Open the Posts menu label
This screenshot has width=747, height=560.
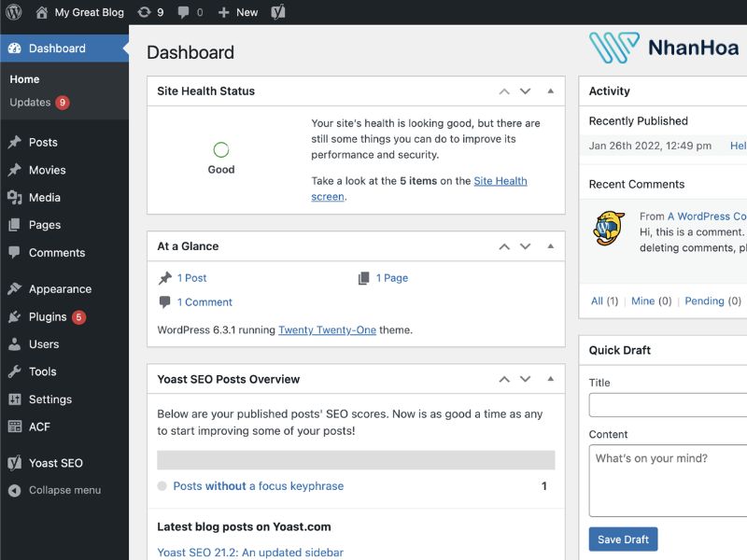click(43, 143)
